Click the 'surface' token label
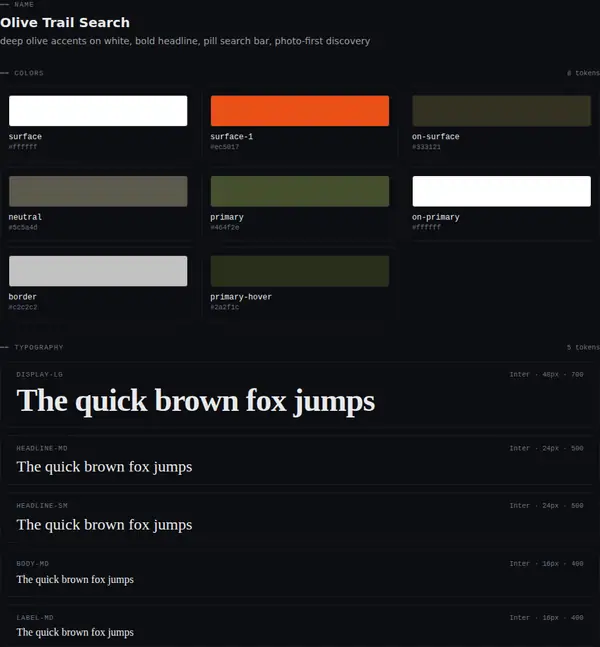Screen dimensions: 600x647 click(x=25, y=137)
